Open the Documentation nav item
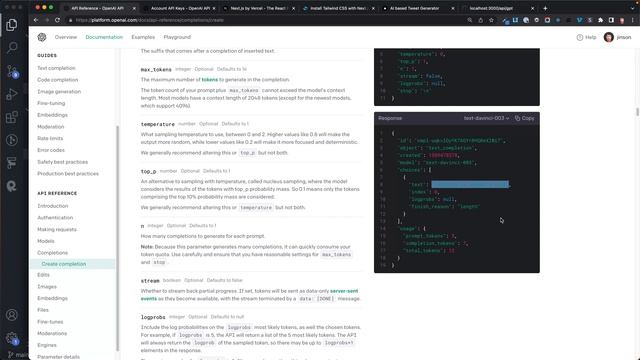640x360 pixels. pyautogui.click(x=104, y=37)
